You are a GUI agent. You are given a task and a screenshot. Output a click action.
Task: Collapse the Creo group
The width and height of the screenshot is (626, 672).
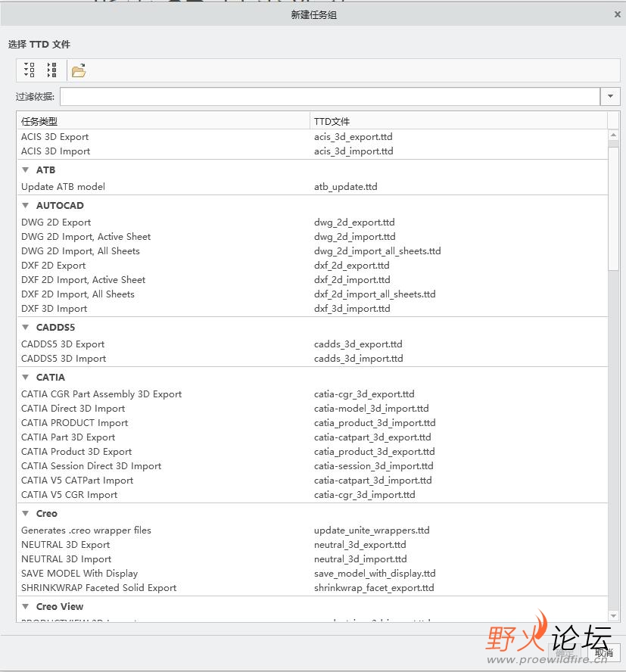(x=25, y=513)
